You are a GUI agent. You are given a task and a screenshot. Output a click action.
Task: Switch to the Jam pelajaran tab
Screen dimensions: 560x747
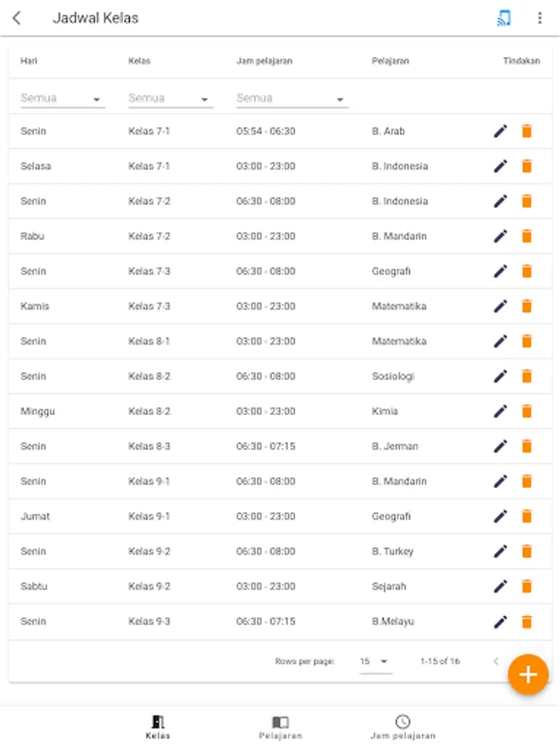click(x=402, y=728)
